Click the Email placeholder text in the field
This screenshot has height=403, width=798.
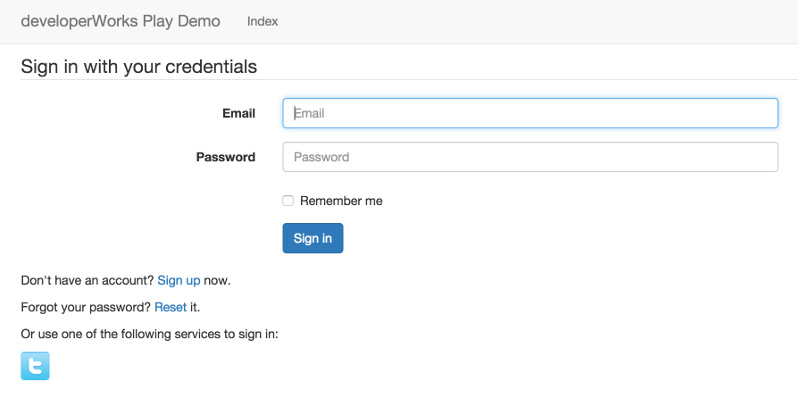[309, 114]
